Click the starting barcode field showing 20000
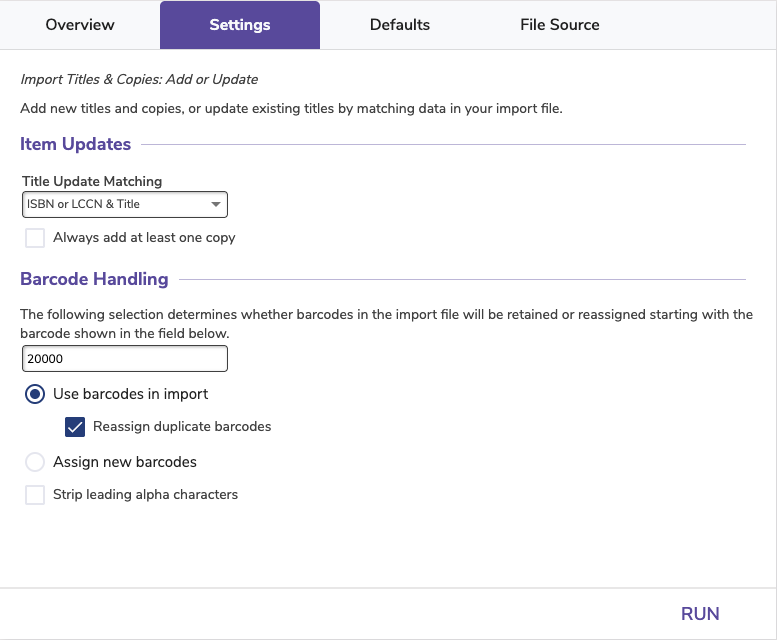Viewport: 777px width, 640px height. click(125, 359)
